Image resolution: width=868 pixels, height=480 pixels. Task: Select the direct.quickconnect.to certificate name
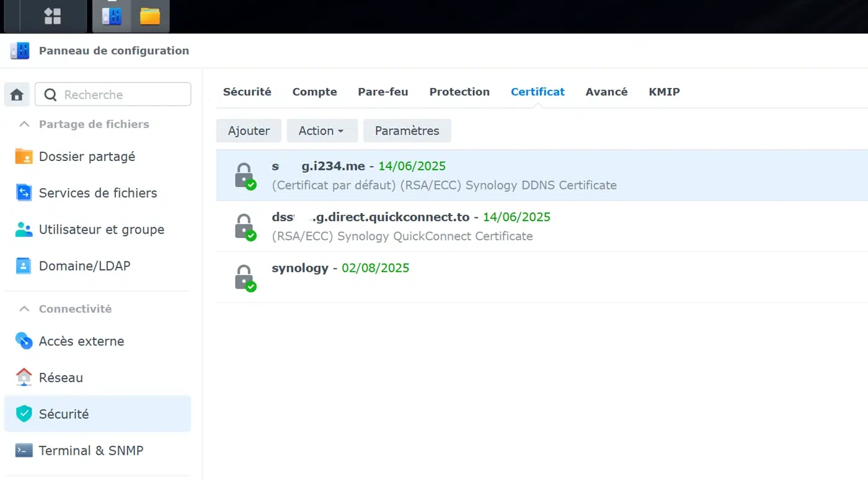371,217
